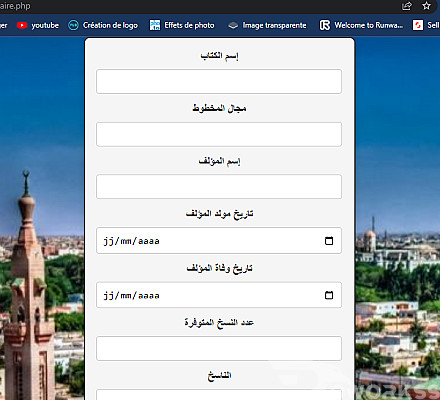
Task: Click the إسم الكتاب label
Action: click(219, 56)
